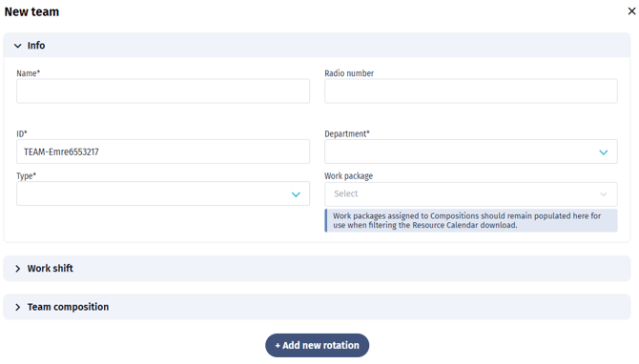The height and width of the screenshot is (364, 639).
Task: Click the Work shift chevron arrow
Action: tap(17, 269)
